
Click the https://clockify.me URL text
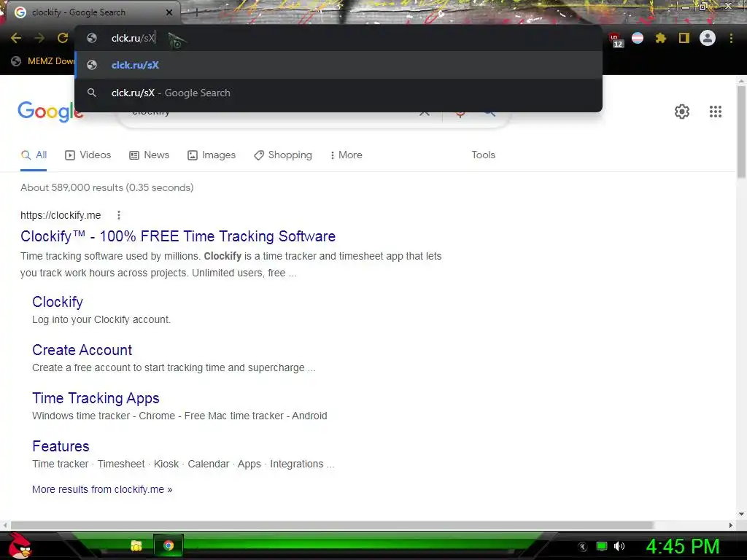(x=61, y=215)
